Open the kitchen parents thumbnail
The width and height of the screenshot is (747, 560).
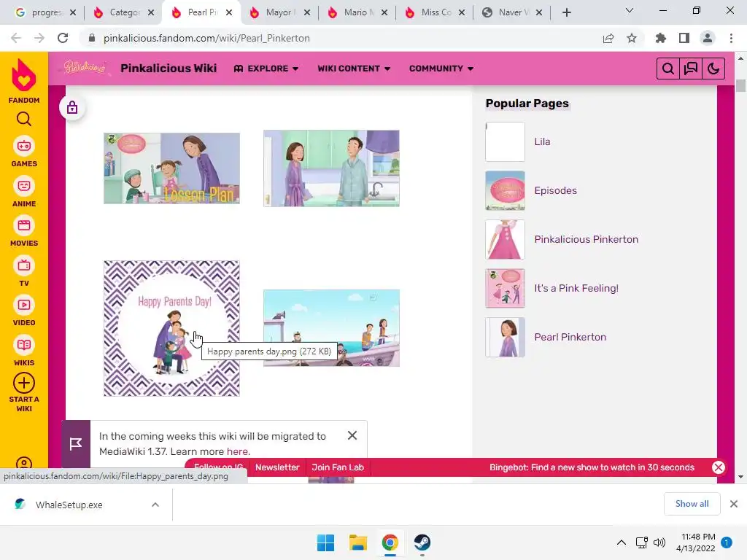click(x=332, y=168)
